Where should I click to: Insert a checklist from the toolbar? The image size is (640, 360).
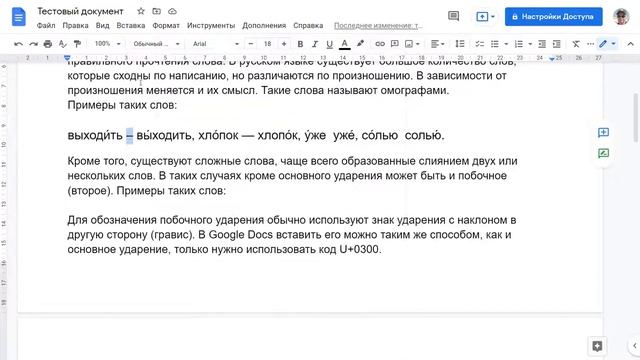480,44
